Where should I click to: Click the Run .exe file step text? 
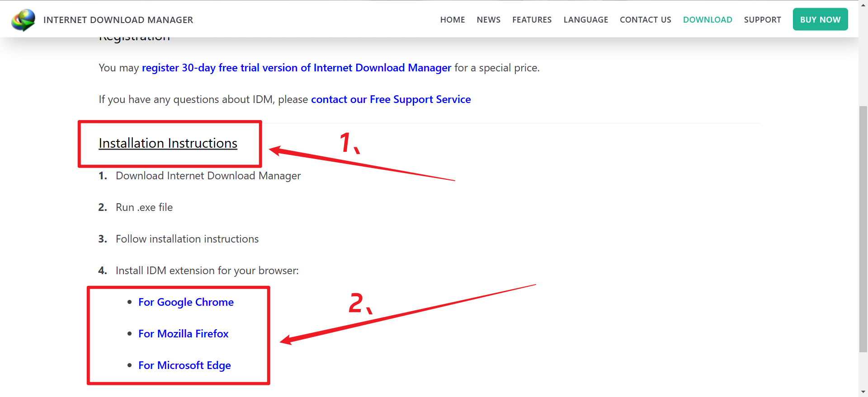click(144, 207)
